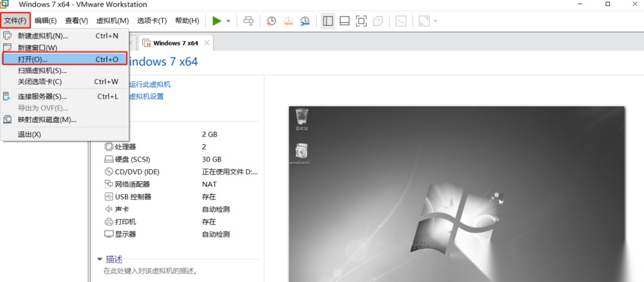
Task: Click the Windows 7 x64 page heading
Action: (163, 61)
